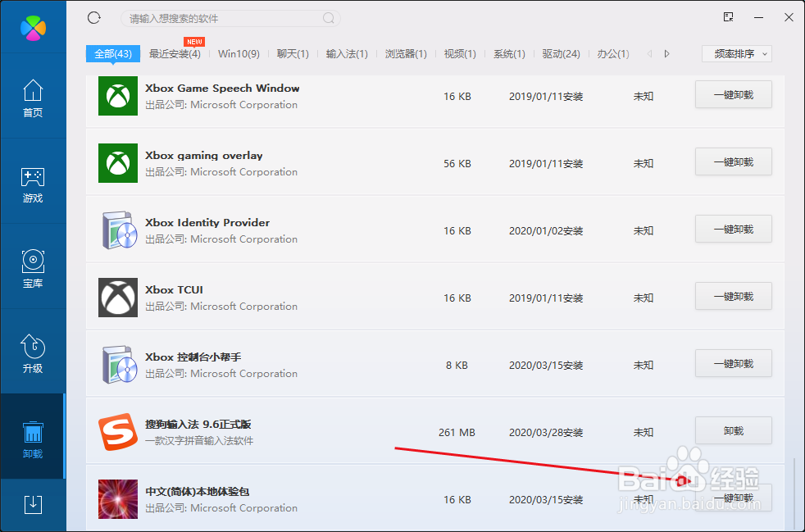Click the 2020/03/28安装 date

[546, 432]
